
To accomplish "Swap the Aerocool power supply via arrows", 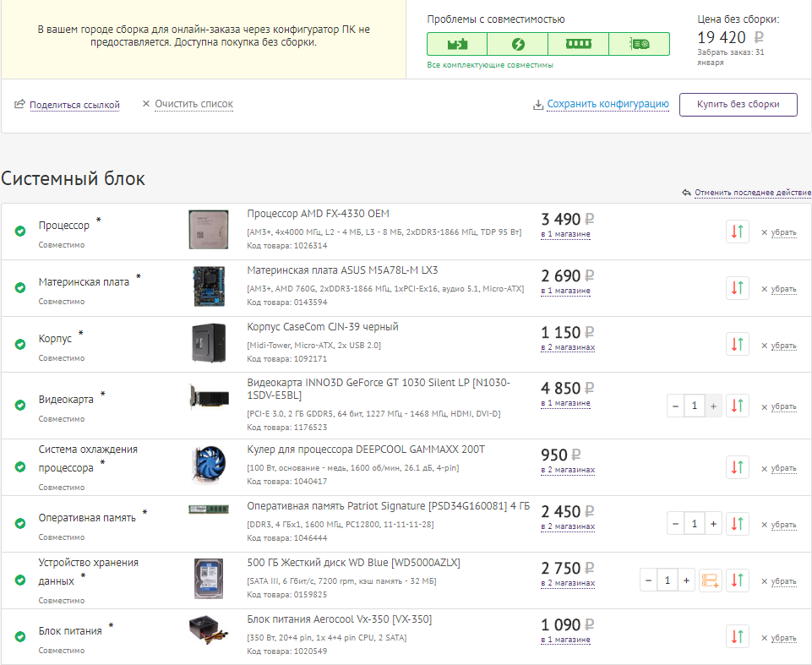I will [x=738, y=637].
